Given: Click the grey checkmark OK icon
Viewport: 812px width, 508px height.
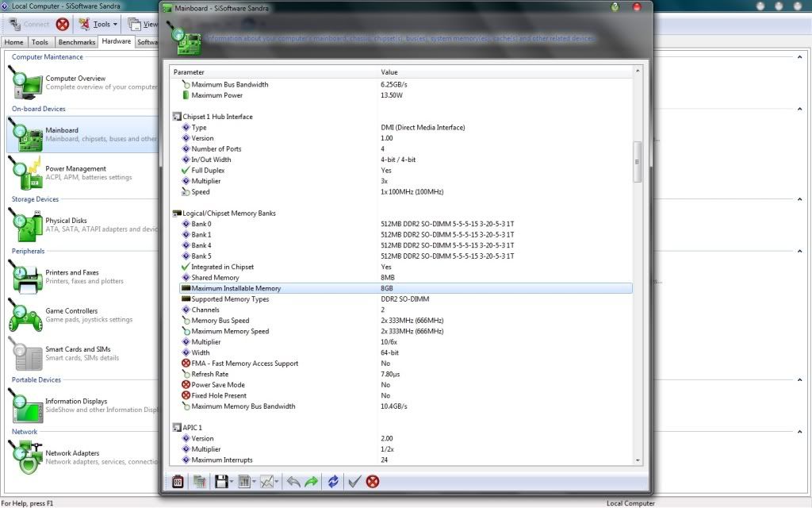Looking at the screenshot, I should tap(354, 482).
